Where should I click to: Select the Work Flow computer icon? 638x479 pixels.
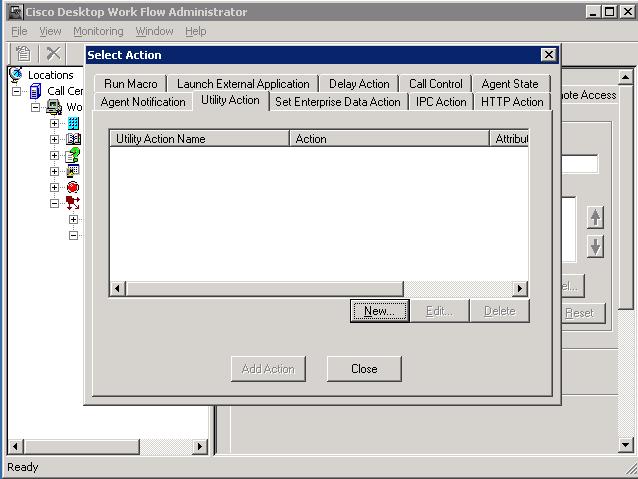click(x=54, y=107)
